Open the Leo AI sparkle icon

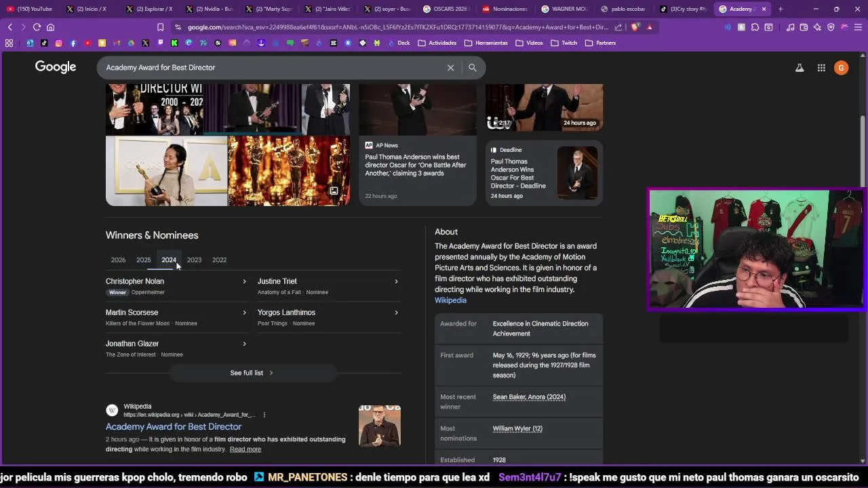pos(817,27)
